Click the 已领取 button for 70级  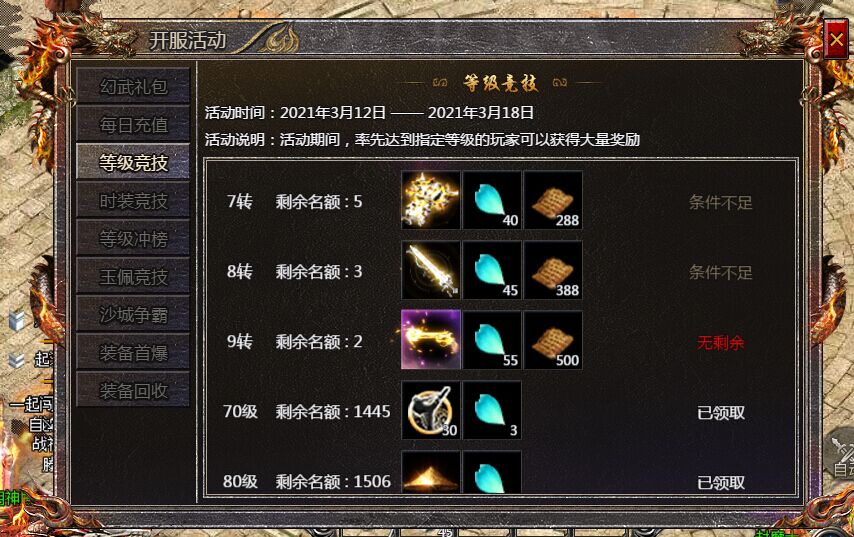tap(721, 413)
